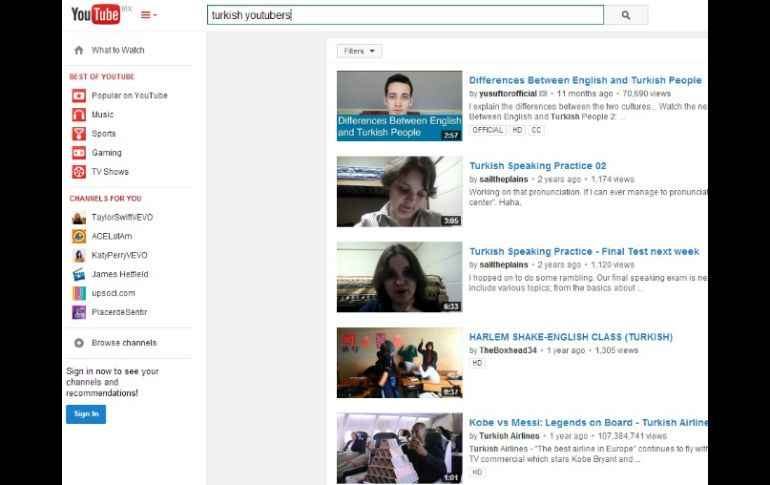Open the Music channel icon
The width and height of the screenshot is (770, 485).
coord(79,115)
